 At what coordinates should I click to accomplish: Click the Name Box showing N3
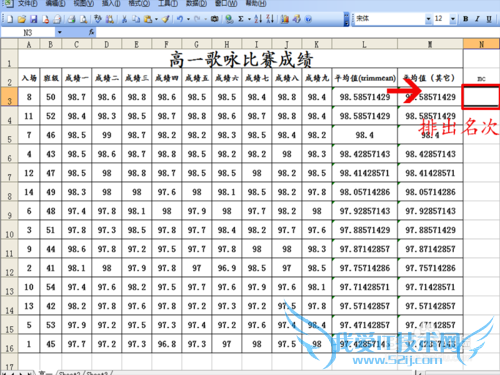coord(28,32)
